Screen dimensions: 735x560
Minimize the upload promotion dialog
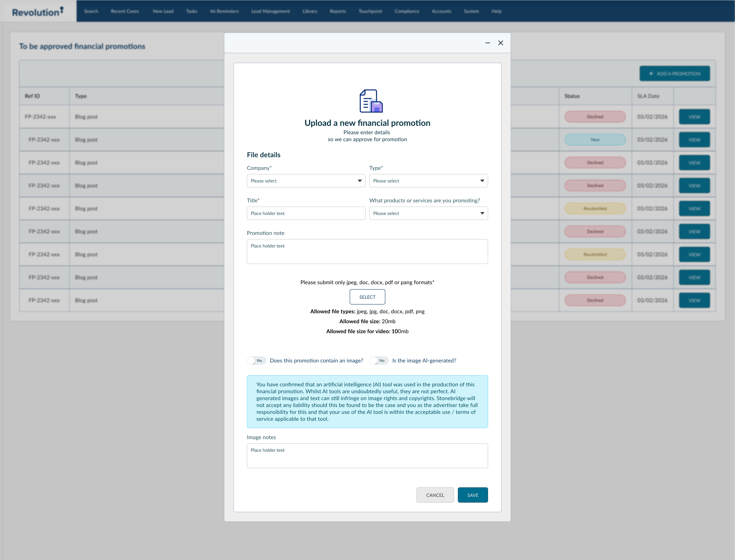coord(487,43)
